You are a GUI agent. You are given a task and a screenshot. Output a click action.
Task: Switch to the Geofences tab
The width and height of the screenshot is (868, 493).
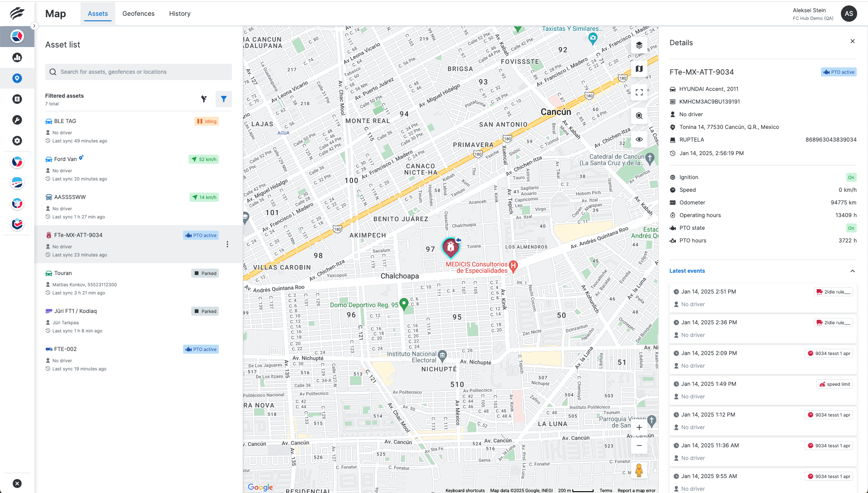point(138,14)
